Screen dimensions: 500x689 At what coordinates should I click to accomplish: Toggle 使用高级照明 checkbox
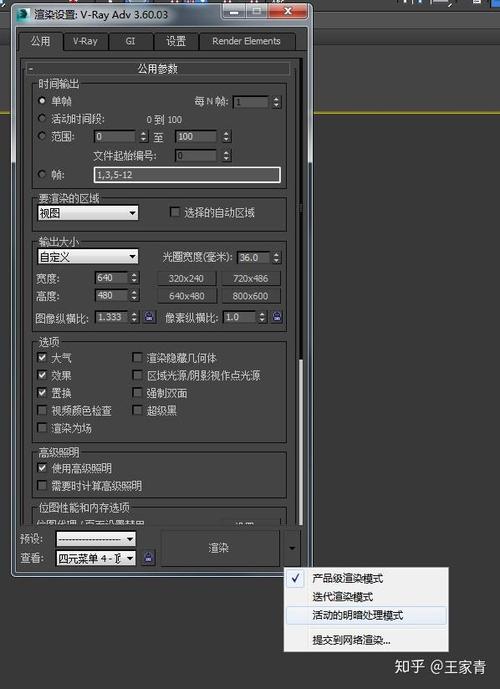tap(42, 468)
